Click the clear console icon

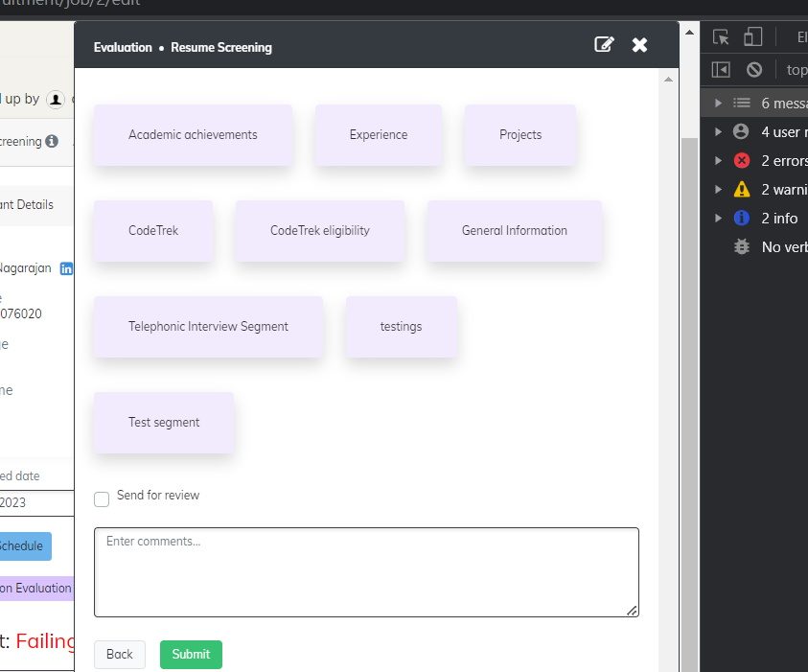[x=754, y=70]
